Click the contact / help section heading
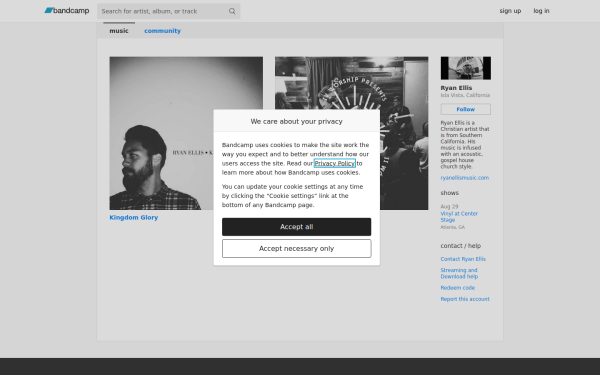 coord(460,246)
